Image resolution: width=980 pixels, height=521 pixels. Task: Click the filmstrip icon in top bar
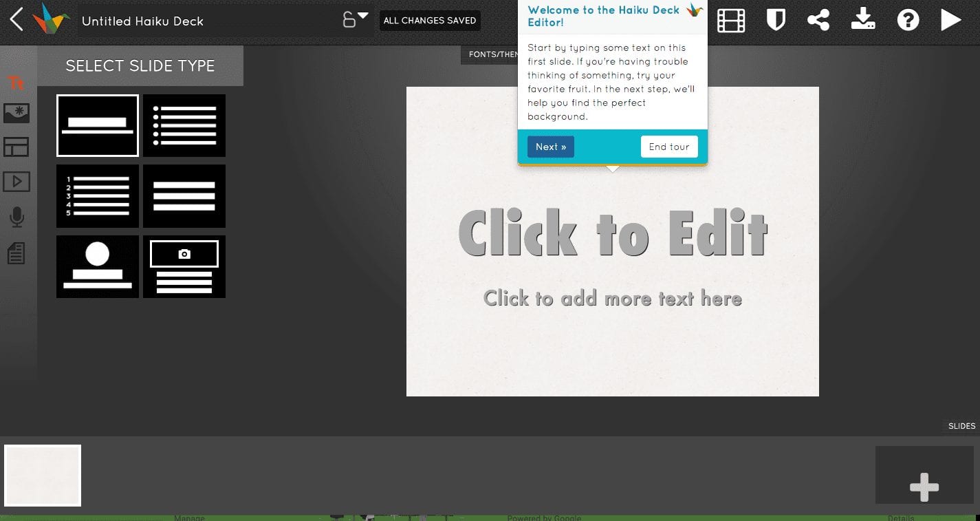(731, 21)
